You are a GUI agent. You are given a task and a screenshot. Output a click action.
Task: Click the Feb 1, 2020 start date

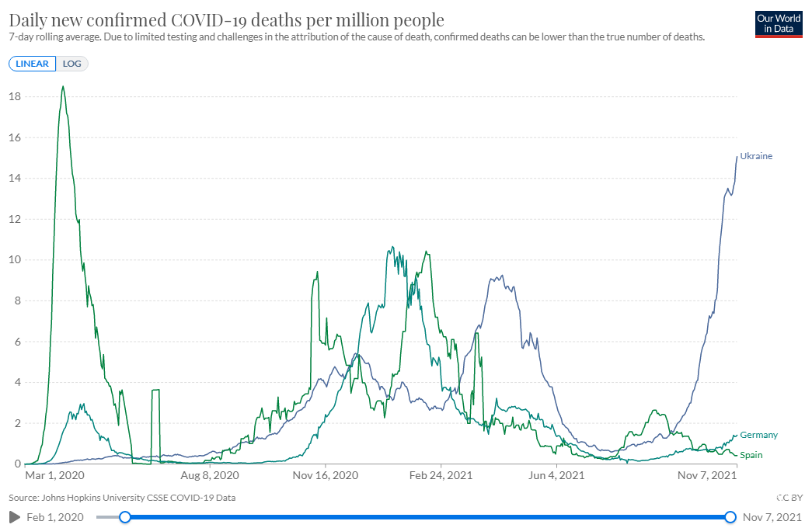[55, 517]
